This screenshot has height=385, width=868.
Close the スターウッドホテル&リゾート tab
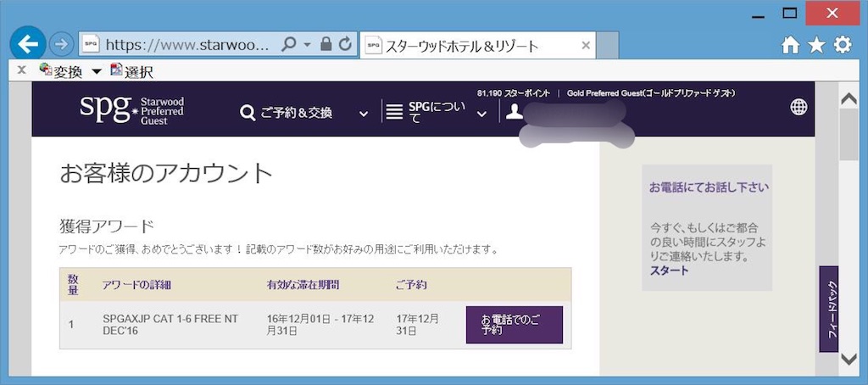point(586,46)
